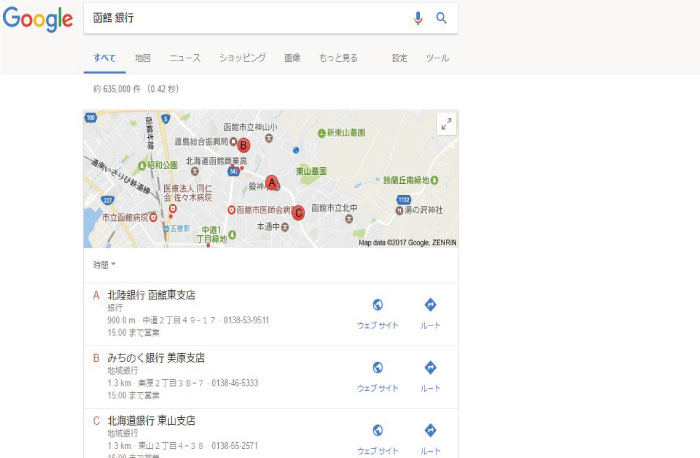Open website for みちのく銀行 美原支店
700x458 pixels.
pyautogui.click(x=378, y=377)
